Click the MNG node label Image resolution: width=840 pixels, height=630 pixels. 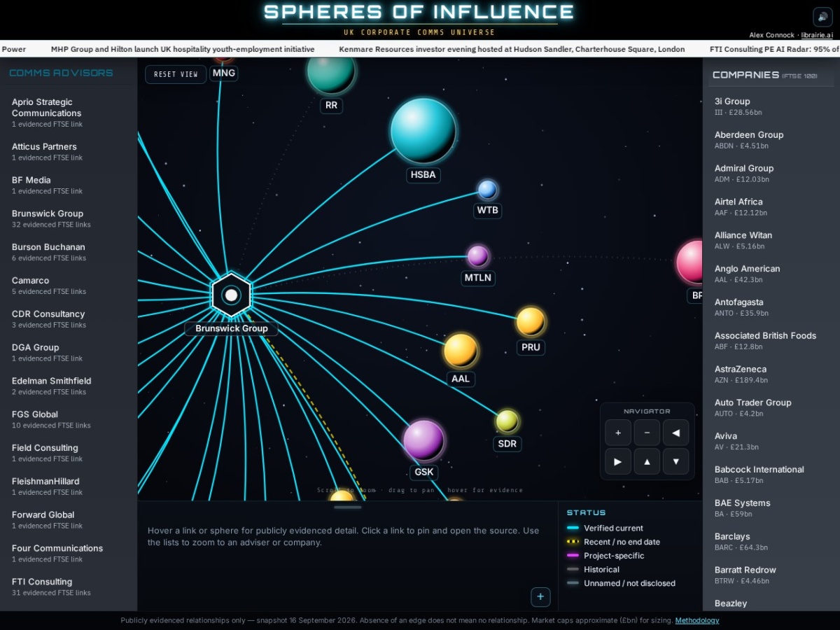223,73
